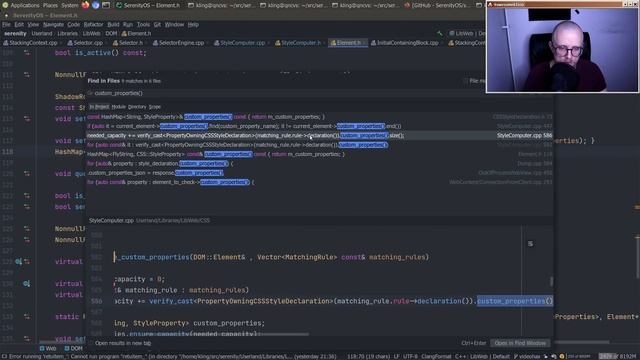This screenshot has width=640, height=360.
Task: Open the Refactor menu
Action: pos(93,24)
